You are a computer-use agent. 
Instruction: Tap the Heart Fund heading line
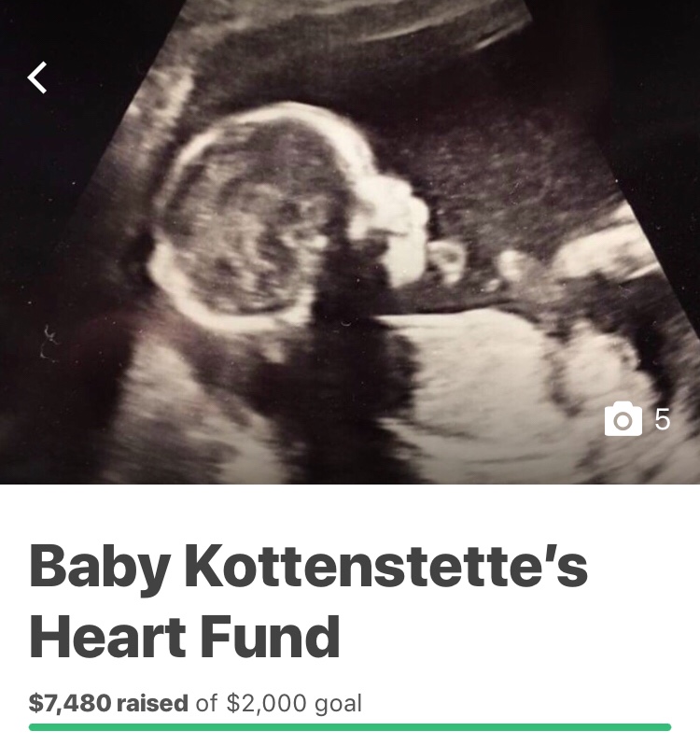point(185,637)
